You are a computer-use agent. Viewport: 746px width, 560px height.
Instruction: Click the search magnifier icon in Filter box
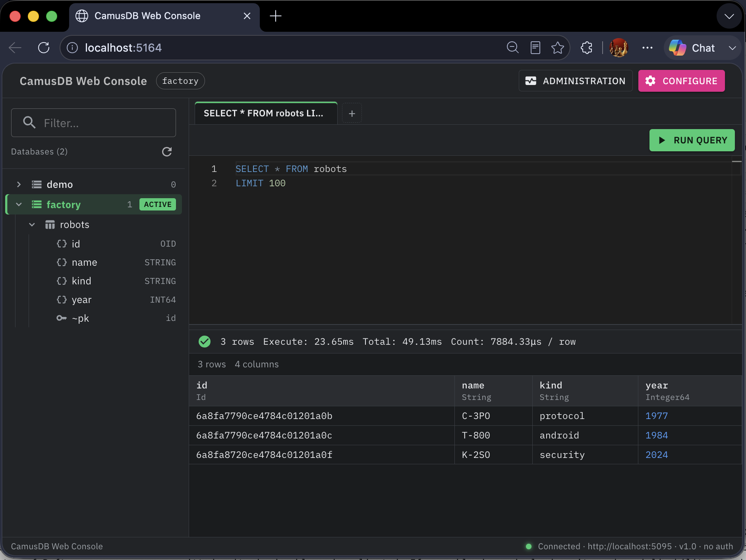pyautogui.click(x=29, y=122)
